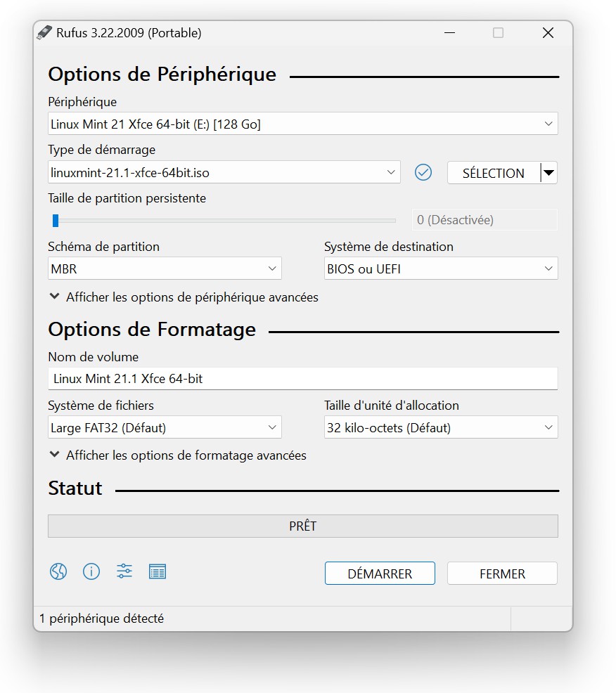616x693 pixels.
Task: Open the Système de destination dropdown
Action: (x=441, y=268)
